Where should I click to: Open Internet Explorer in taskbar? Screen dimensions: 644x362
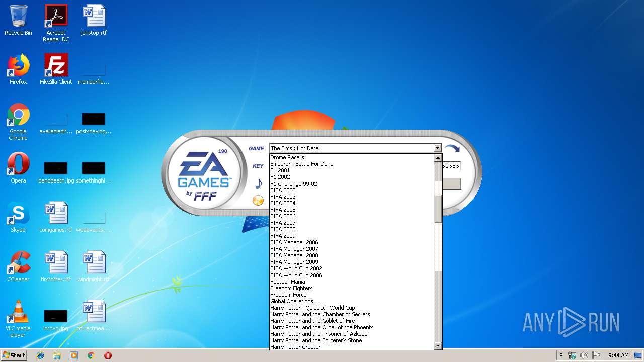click(x=40, y=355)
